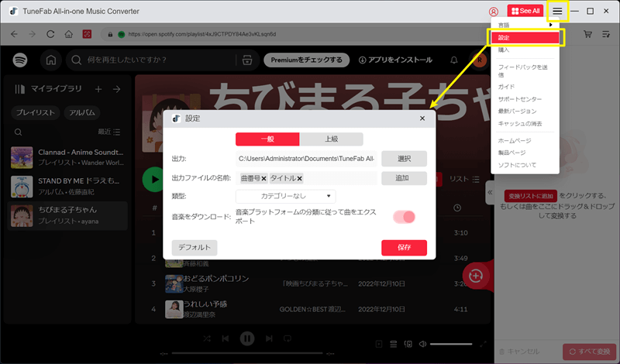Screen dimensions: 620x364
Task: Go to the previous track
Action: (x=226, y=338)
